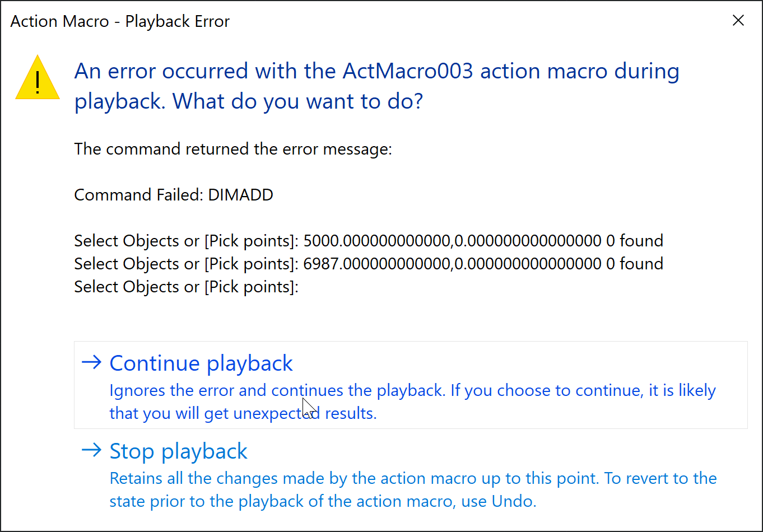Select the ActMacro003 error heading text
This screenshot has height=532, width=763.
point(376,85)
